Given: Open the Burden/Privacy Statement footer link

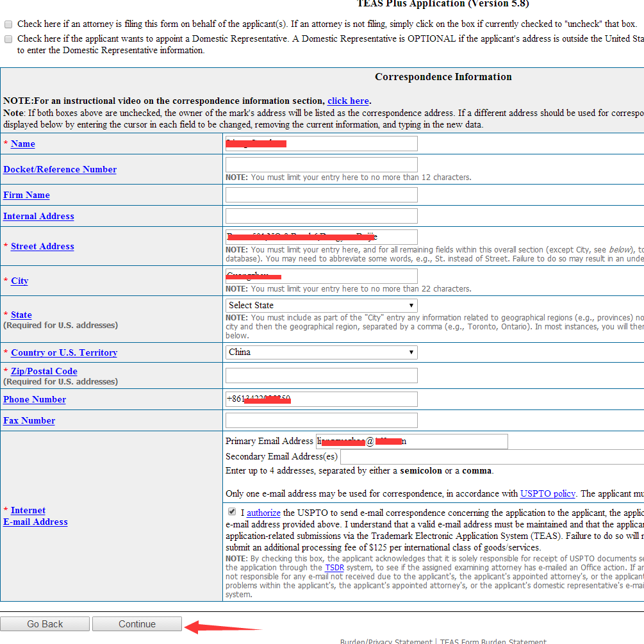Looking at the screenshot, I should (x=386, y=641).
